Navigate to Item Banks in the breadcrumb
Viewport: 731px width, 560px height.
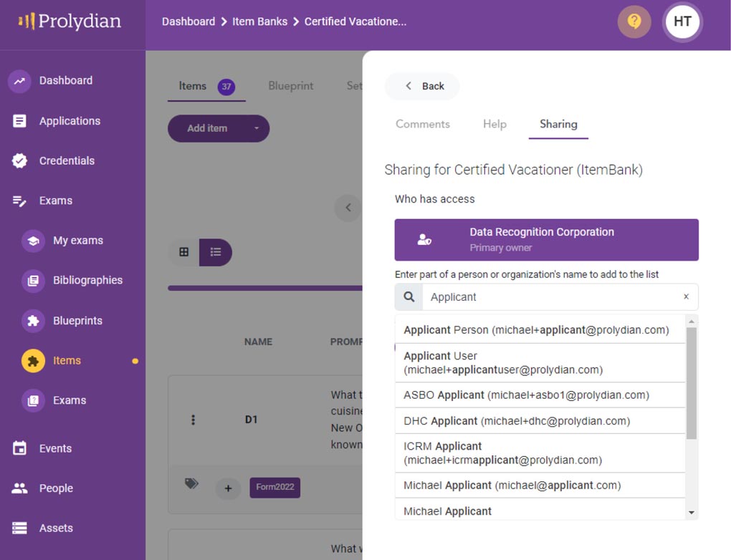coord(259,22)
